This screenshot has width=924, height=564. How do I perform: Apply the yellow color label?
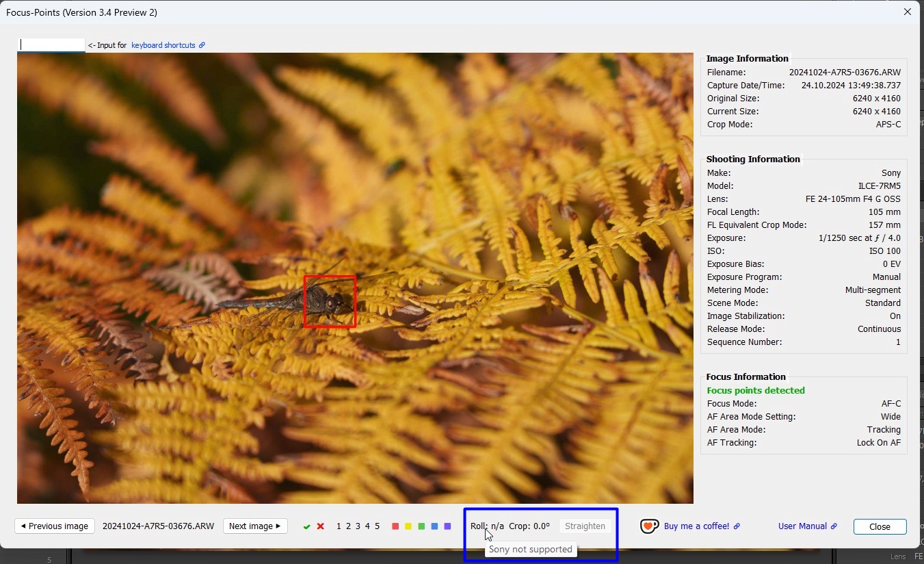coord(408,526)
